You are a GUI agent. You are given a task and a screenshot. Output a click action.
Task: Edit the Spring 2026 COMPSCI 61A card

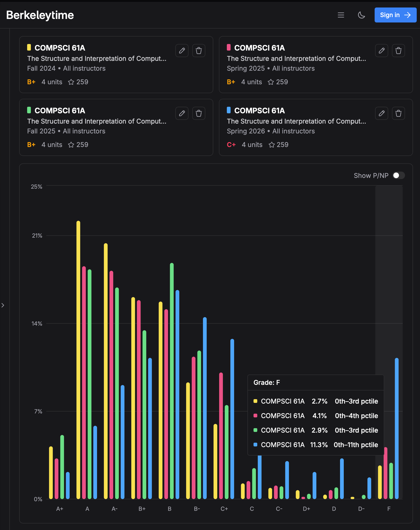(x=381, y=113)
